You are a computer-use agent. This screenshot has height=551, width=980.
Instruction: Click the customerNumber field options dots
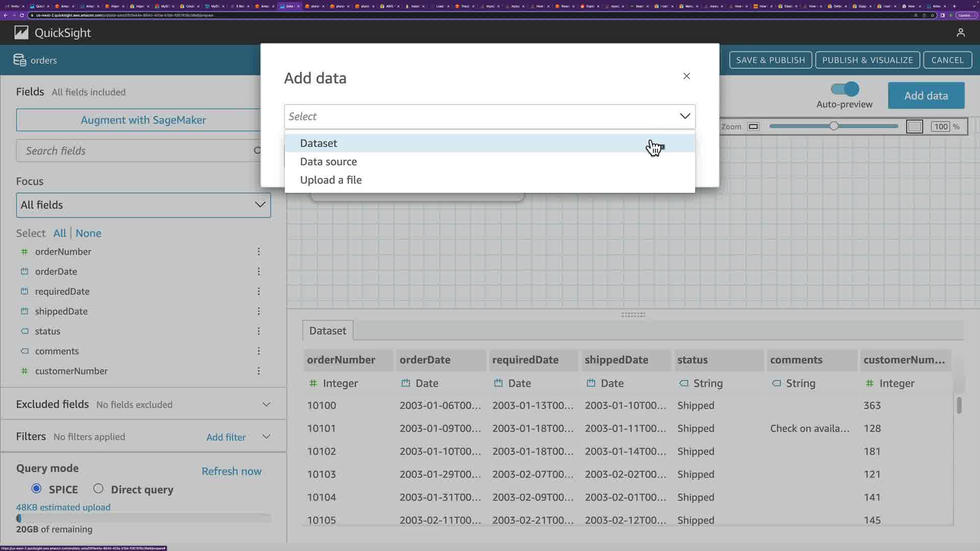click(259, 371)
